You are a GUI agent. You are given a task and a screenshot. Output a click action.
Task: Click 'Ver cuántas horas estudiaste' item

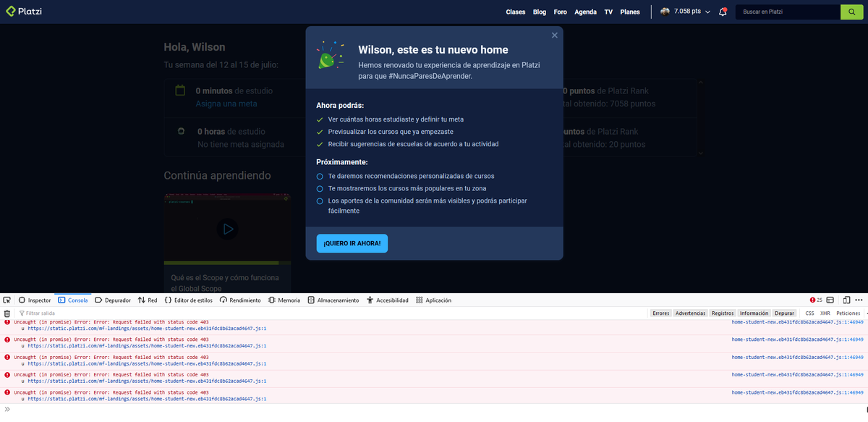[x=396, y=119]
